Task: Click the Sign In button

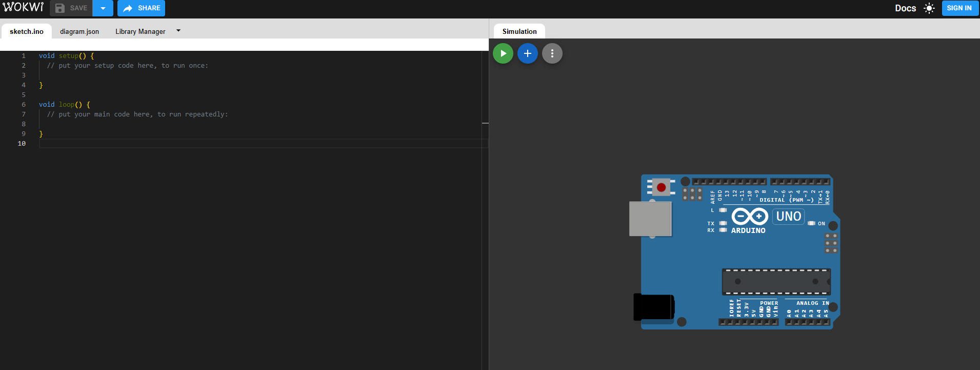Action: click(x=959, y=8)
